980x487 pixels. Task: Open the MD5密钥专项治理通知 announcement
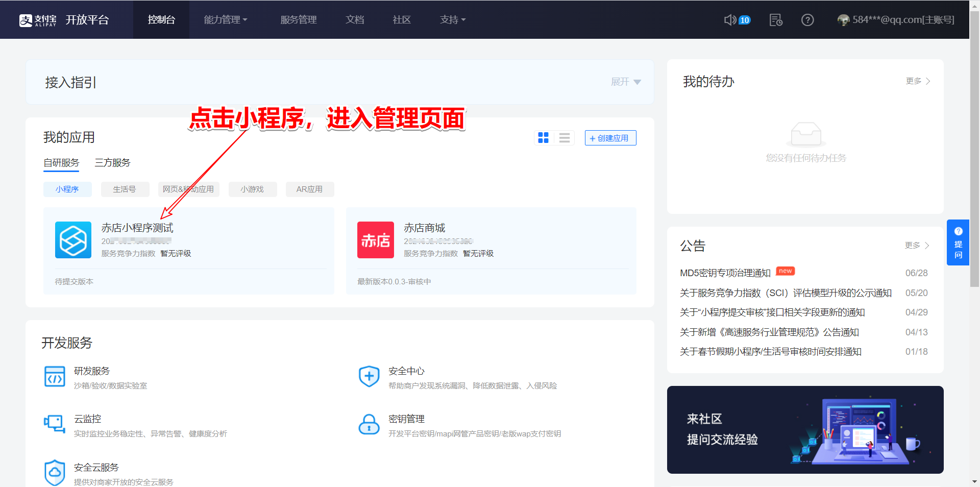[x=725, y=273]
